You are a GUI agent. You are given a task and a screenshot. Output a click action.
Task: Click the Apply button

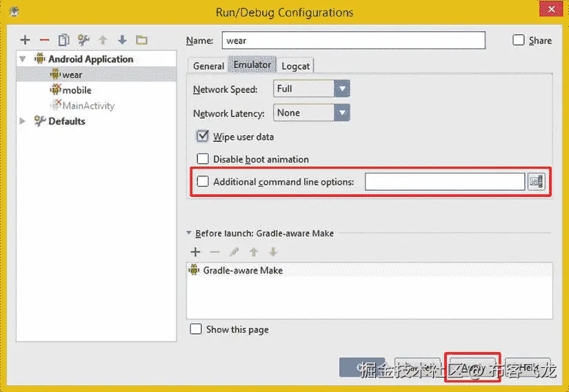(x=472, y=368)
